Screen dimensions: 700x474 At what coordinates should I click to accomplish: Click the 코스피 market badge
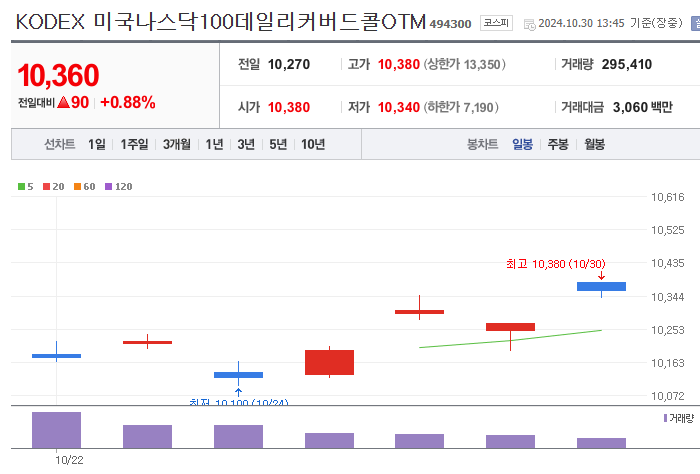tap(496, 23)
